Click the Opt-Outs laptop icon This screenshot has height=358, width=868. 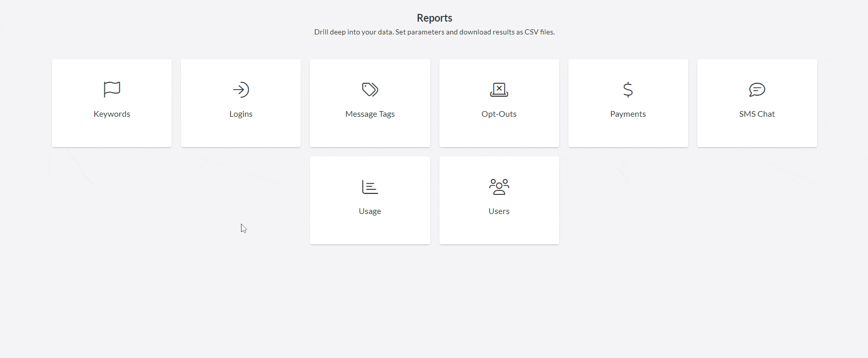pyautogui.click(x=499, y=89)
